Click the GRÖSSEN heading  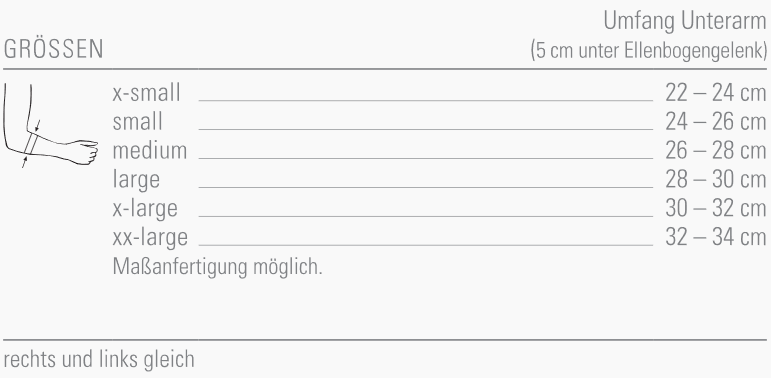(53, 49)
